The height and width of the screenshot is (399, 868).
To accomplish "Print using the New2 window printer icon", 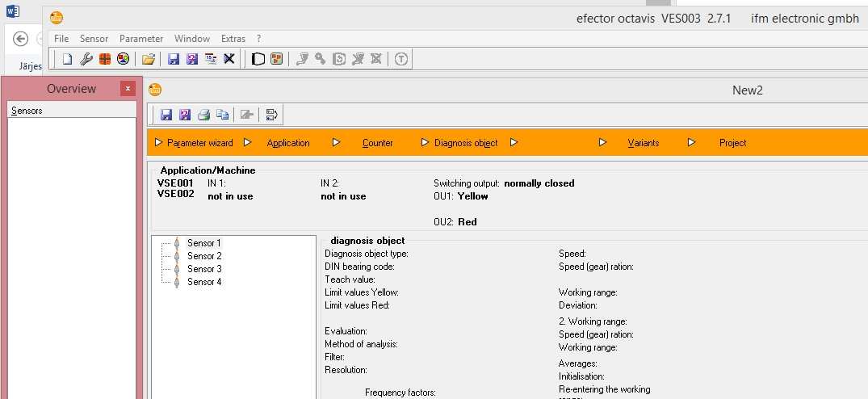I will [x=203, y=115].
